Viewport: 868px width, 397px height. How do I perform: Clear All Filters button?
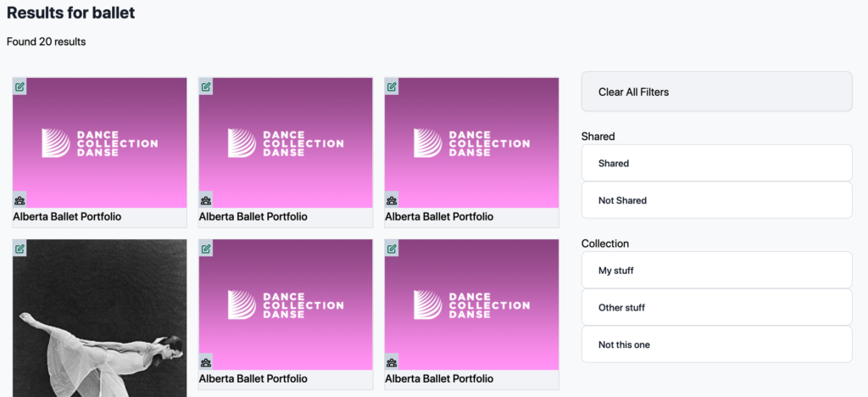coord(717,92)
